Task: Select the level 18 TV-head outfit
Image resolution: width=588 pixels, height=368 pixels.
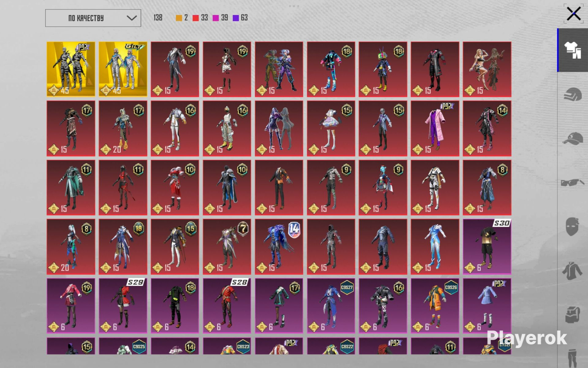Action: pyautogui.click(x=383, y=69)
